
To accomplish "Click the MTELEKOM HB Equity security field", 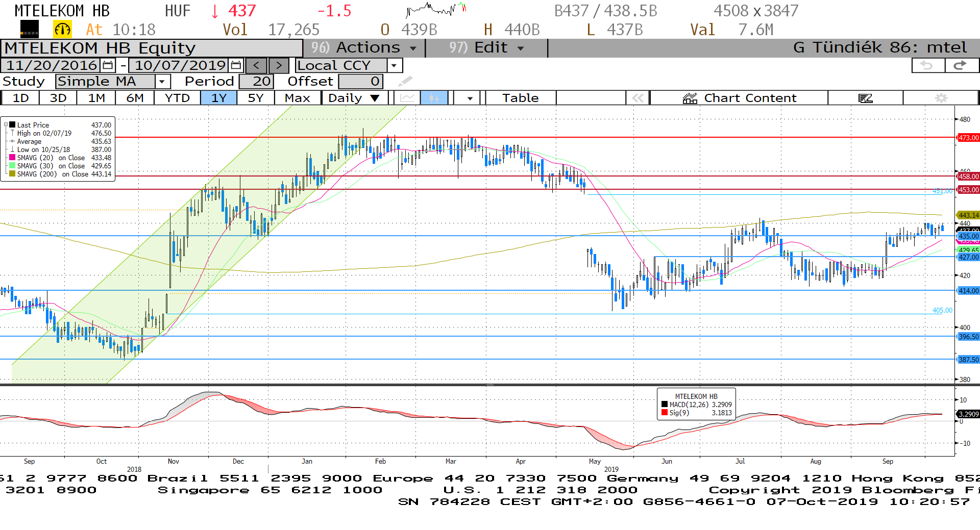I will (x=152, y=48).
